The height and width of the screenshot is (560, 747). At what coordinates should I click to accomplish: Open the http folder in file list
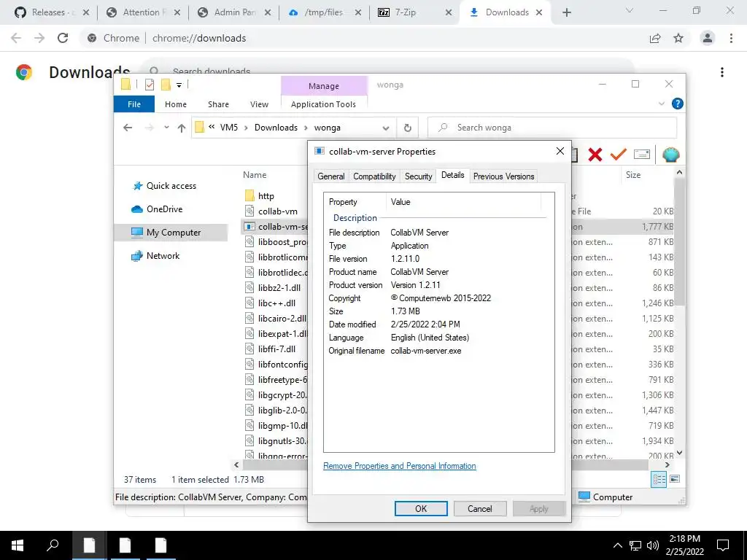[266, 195]
